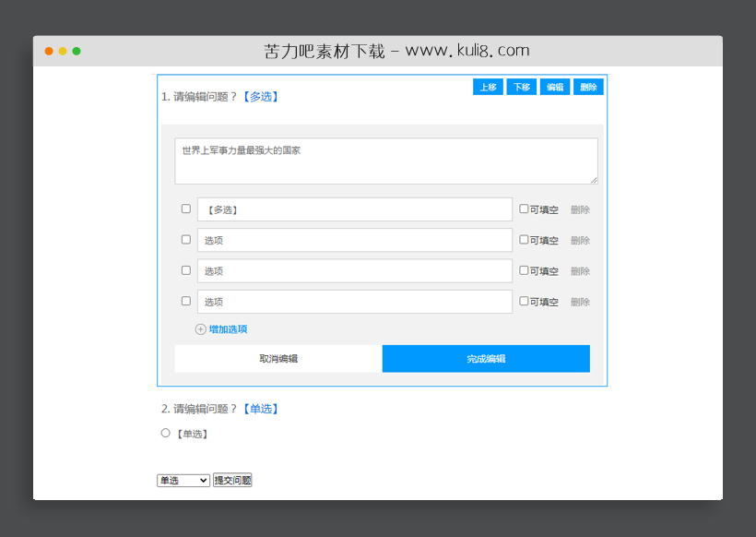Open the 【多选】 link on question 1
756x537 pixels.
click(x=261, y=96)
